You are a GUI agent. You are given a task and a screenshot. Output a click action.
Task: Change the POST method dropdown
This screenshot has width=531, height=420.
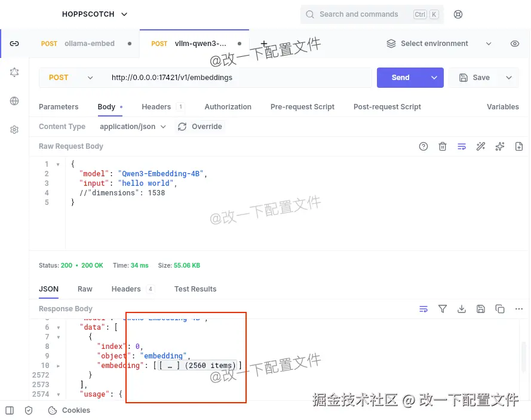(70, 78)
